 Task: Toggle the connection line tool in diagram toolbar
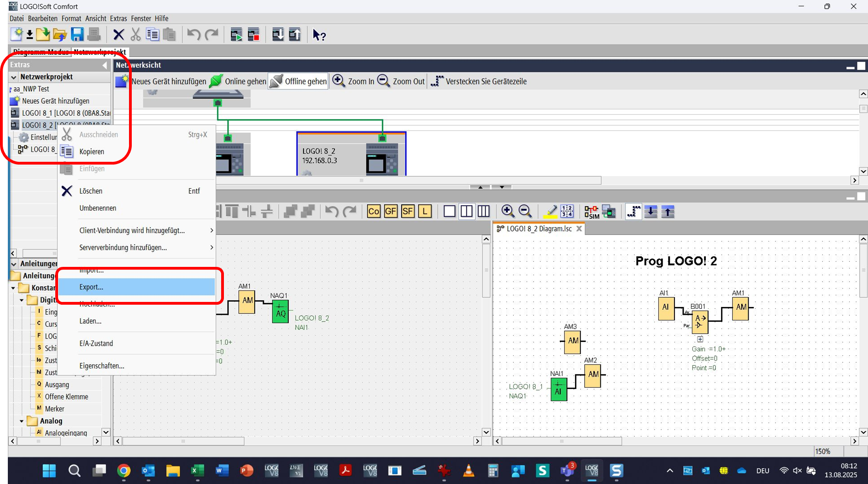(633, 212)
